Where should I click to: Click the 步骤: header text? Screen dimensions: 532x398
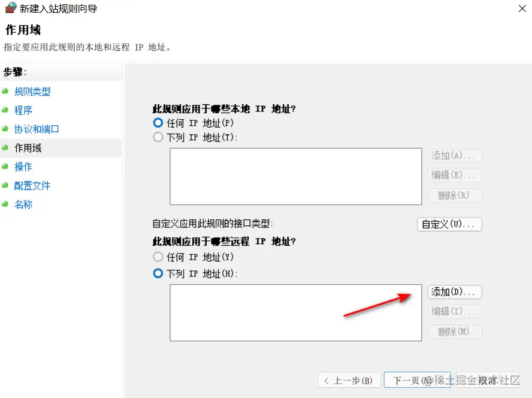point(15,72)
